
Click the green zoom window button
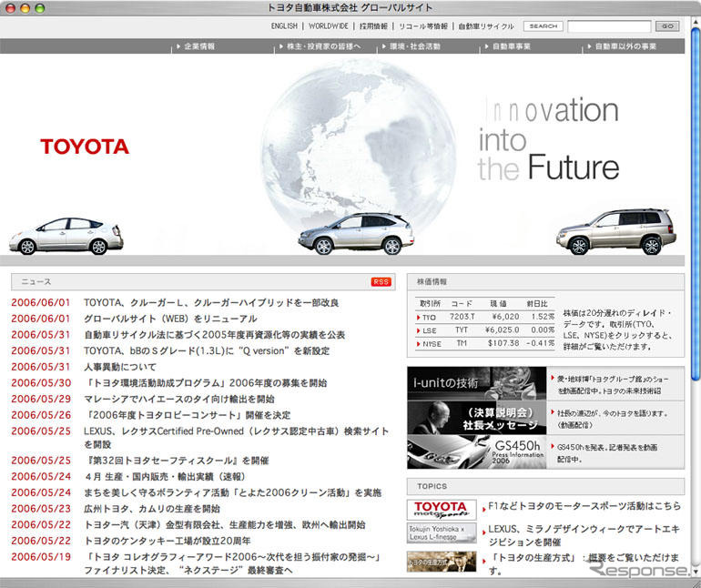point(40,8)
